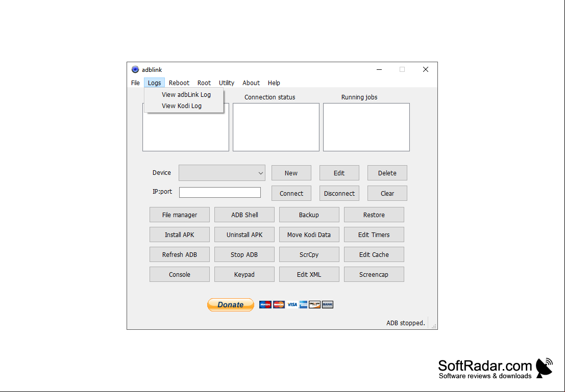Open the Utility menu
The width and height of the screenshot is (565, 392).
pos(227,83)
